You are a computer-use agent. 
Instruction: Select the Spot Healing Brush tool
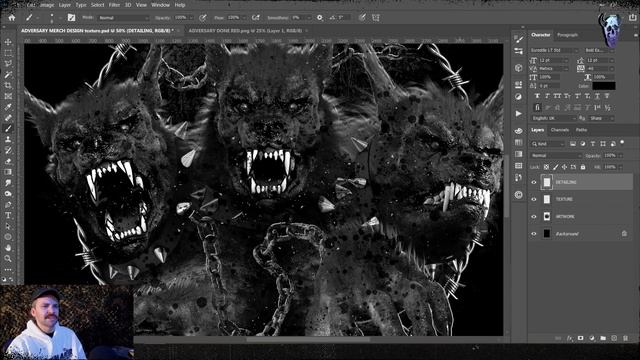click(8, 118)
